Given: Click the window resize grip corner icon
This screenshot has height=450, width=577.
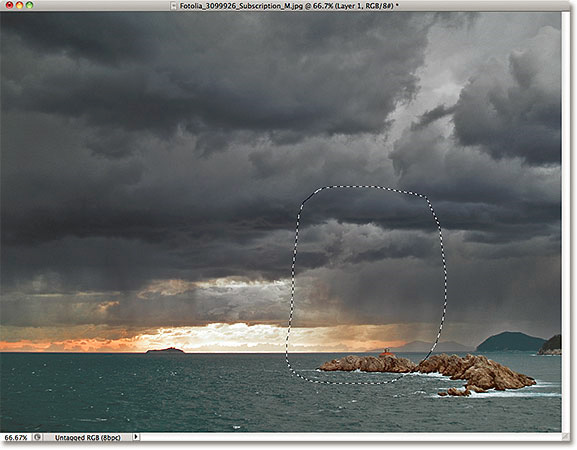Looking at the screenshot, I should tap(566, 437).
